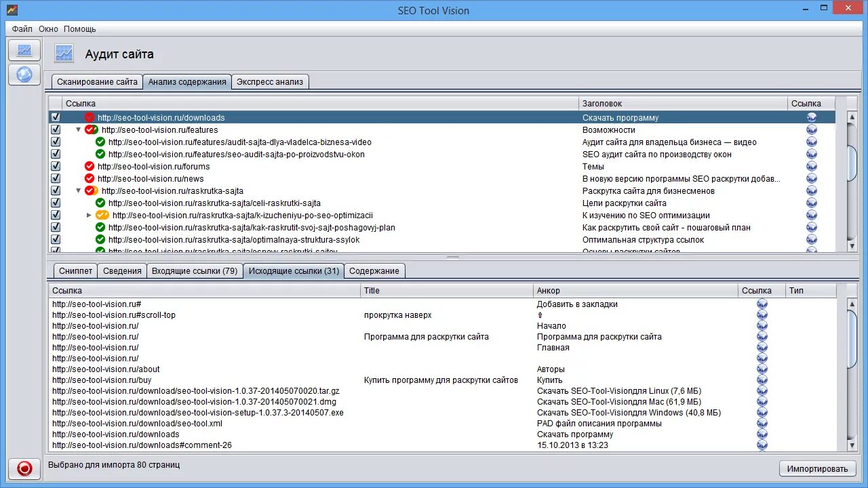
Task: Open link globe for the 'Скачать программу' page row
Action: click(811, 117)
